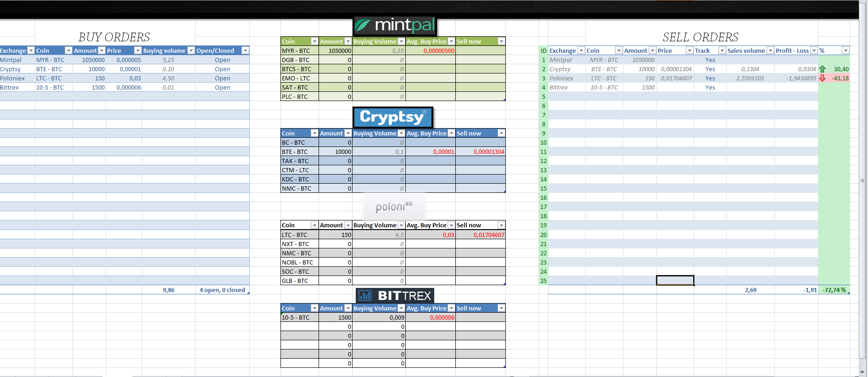Select MYR - BTC cell in Mintpal table
The width and height of the screenshot is (868, 377).
pyautogui.click(x=300, y=51)
